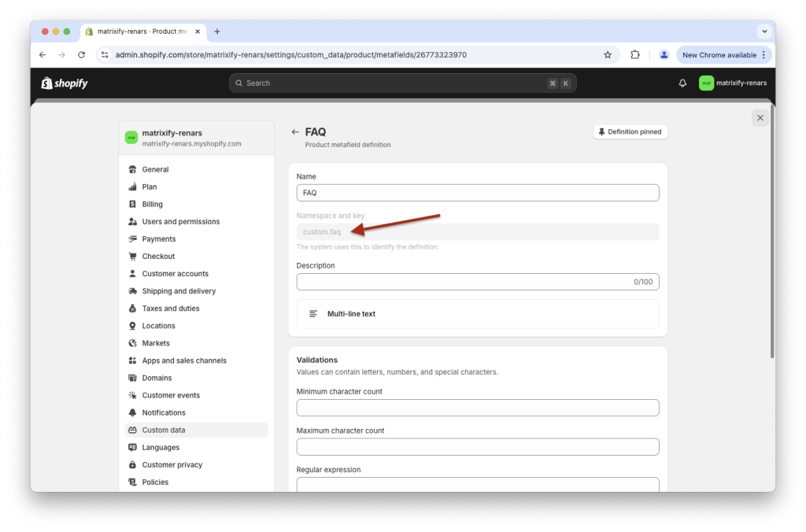Open Chrome browser extensions menu

click(x=634, y=54)
